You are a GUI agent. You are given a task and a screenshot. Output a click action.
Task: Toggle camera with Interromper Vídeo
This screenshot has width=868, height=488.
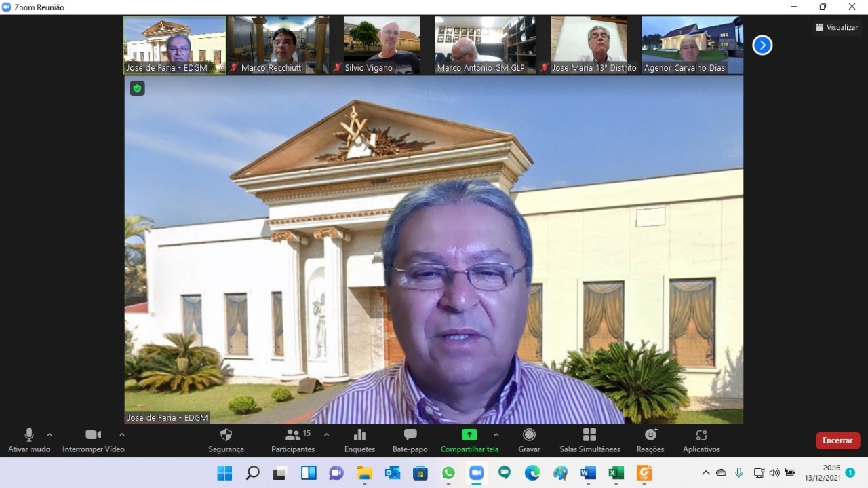93,435
